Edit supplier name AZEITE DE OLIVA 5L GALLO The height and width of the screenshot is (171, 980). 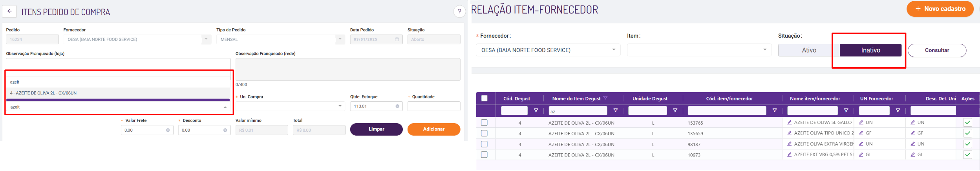point(789,122)
